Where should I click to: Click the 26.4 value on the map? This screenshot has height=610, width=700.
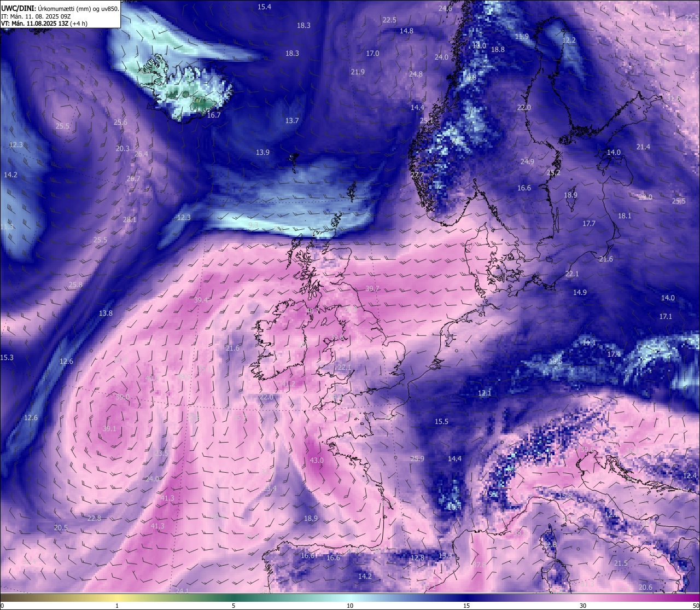point(141,154)
